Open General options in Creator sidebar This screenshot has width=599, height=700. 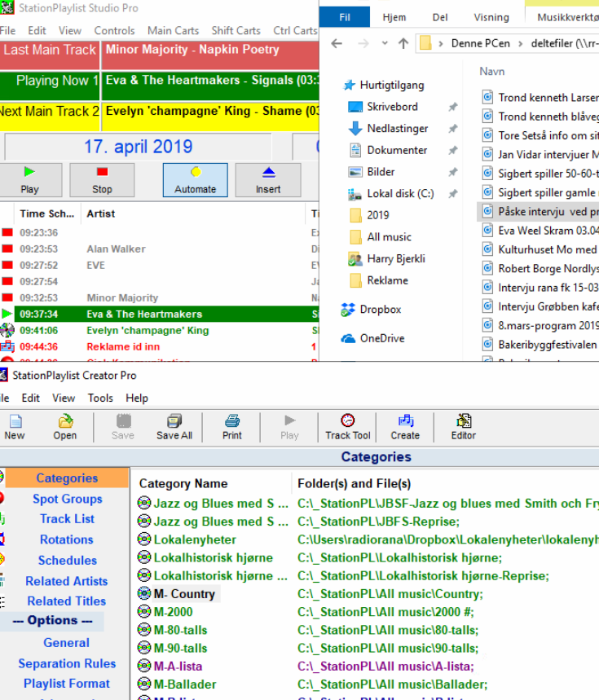(x=67, y=642)
